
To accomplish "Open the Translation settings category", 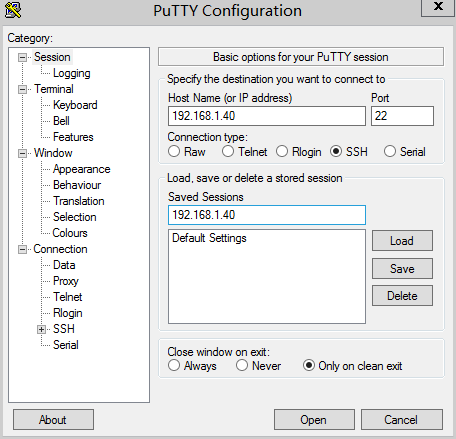I will (x=79, y=201).
